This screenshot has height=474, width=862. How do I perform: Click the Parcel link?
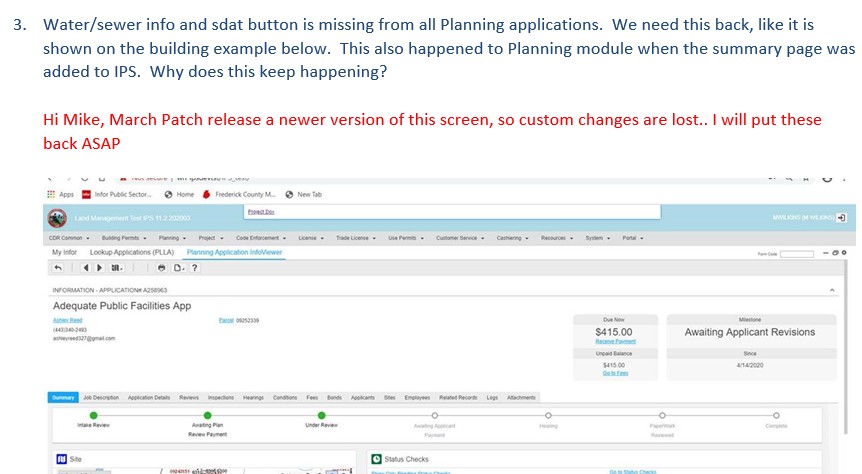[226, 320]
